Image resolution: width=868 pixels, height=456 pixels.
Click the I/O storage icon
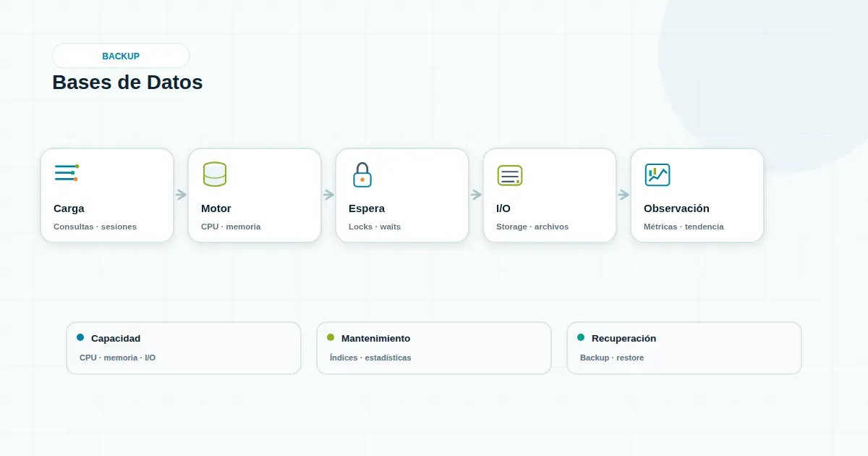tap(509, 174)
